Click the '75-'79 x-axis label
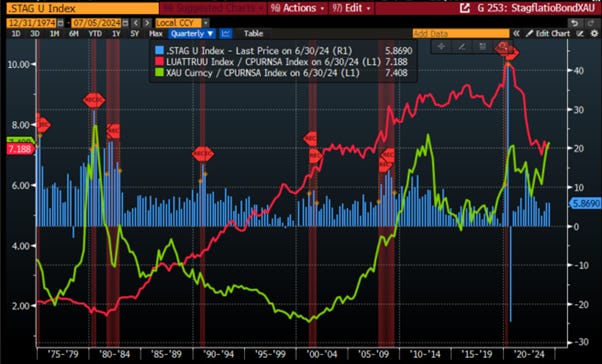The width and height of the screenshot is (602, 364). click(63, 354)
